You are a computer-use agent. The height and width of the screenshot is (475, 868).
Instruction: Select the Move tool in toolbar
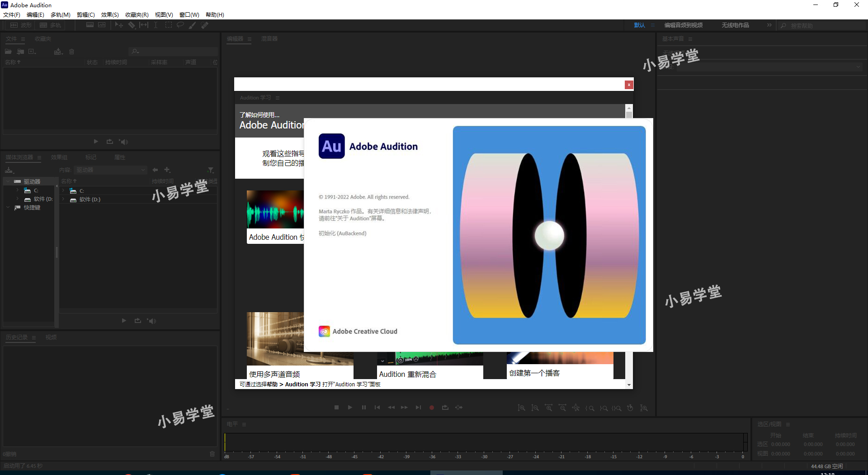119,25
